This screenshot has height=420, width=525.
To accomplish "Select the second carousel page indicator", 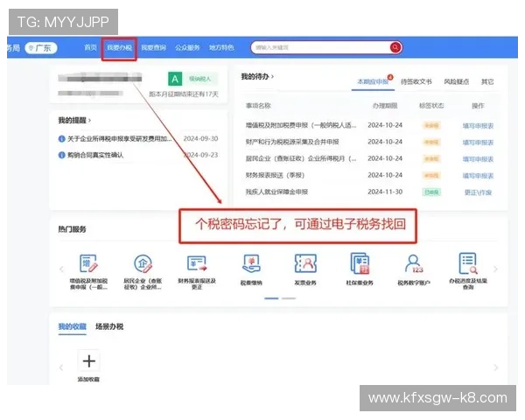I will [x=289, y=298].
